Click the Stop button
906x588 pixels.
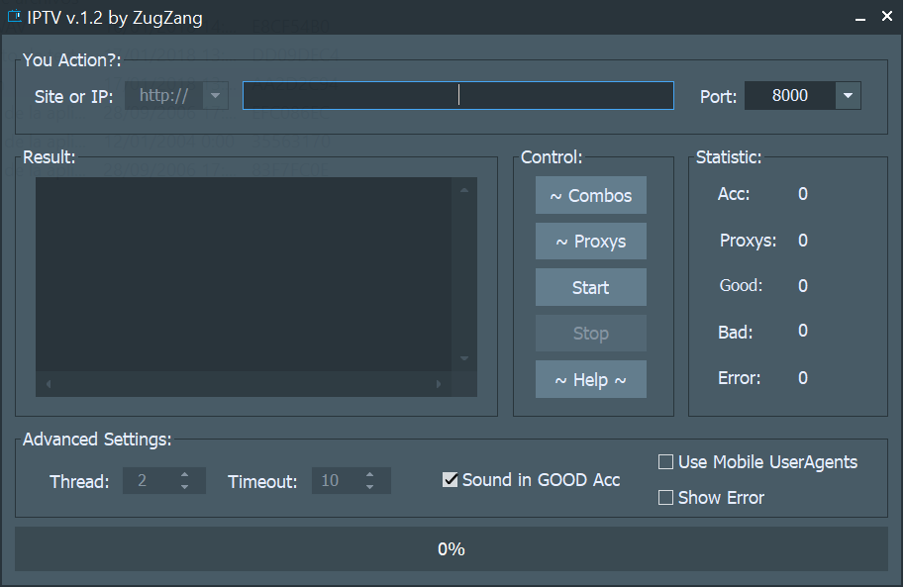[590, 334]
